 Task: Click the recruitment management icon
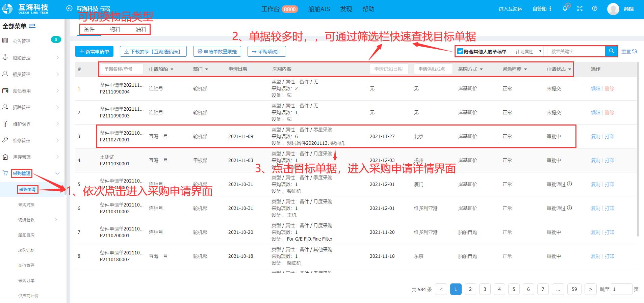click(5, 107)
